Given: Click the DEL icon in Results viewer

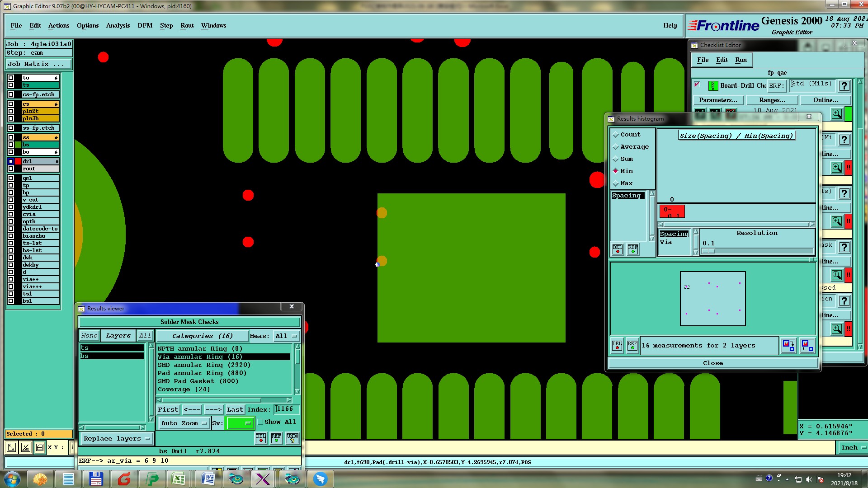Looking at the screenshot, I should point(261,438).
